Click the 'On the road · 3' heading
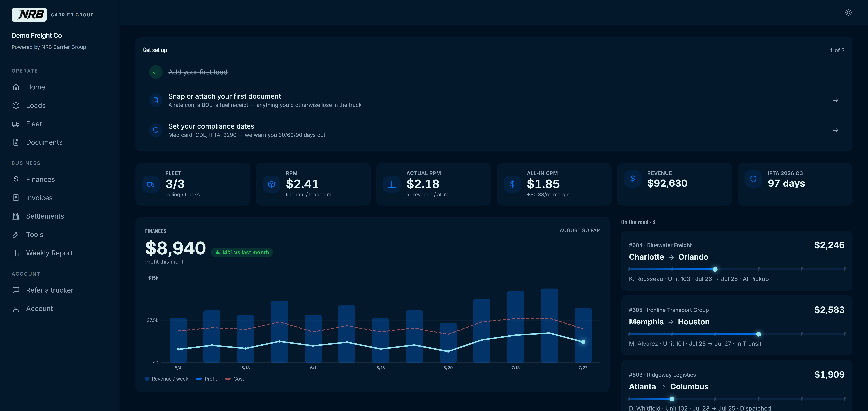Viewport: 868px width, 411px height. pyautogui.click(x=638, y=222)
